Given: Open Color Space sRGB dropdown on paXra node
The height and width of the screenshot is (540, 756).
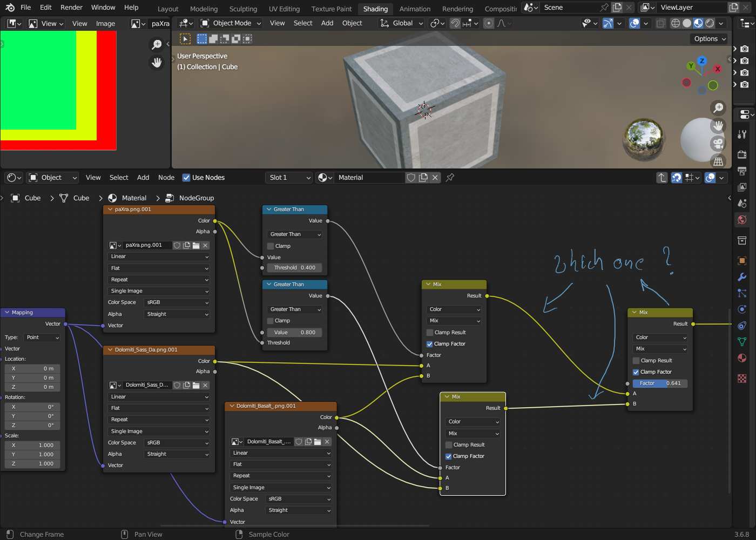Looking at the screenshot, I should (x=178, y=302).
